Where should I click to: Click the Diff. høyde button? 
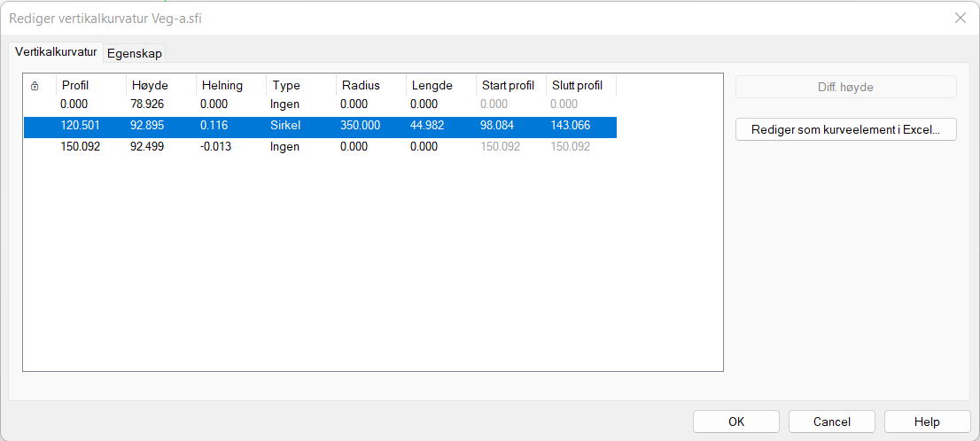click(845, 87)
